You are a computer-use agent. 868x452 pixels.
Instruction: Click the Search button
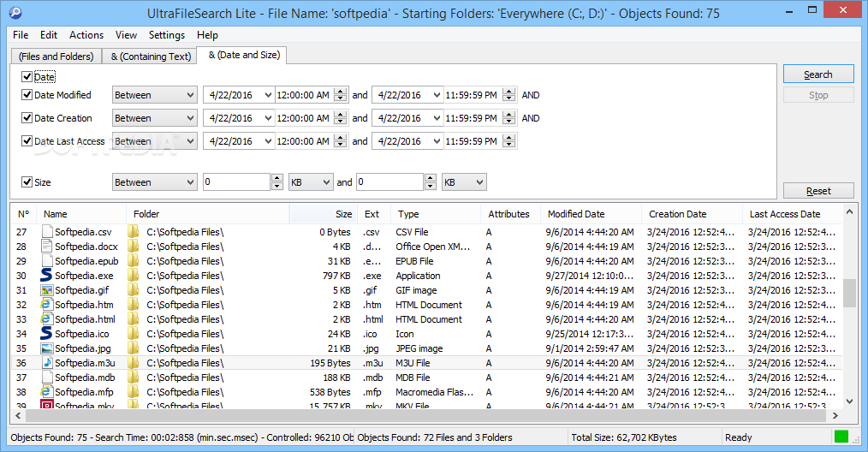(x=818, y=74)
